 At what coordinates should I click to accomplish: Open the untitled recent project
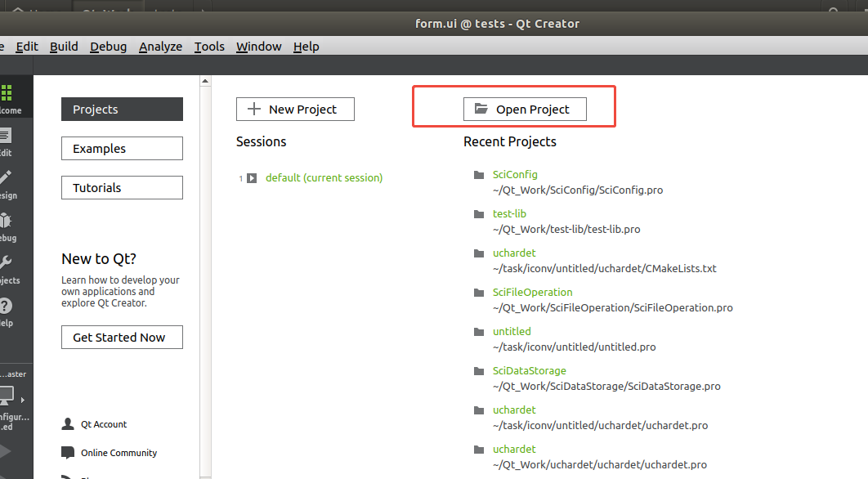coord(512,332)
